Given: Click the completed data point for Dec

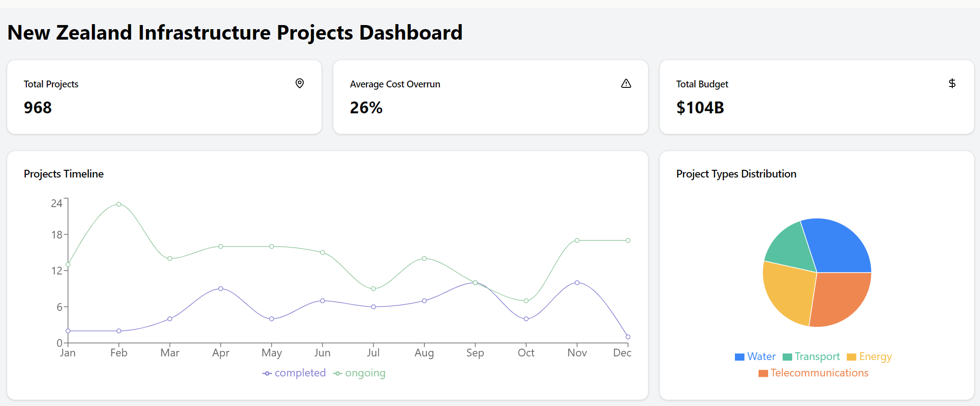Looking at the screenshot, I should coord(628,337).
